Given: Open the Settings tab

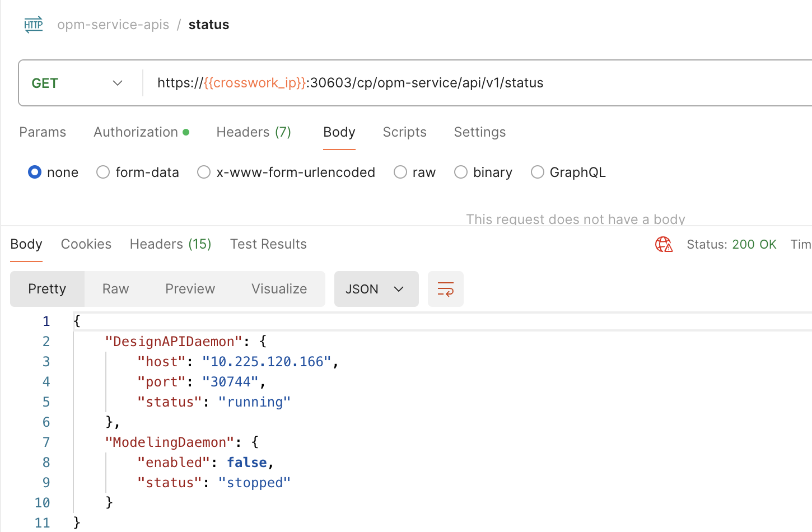Looking at the screenshot, I should 480,132.
